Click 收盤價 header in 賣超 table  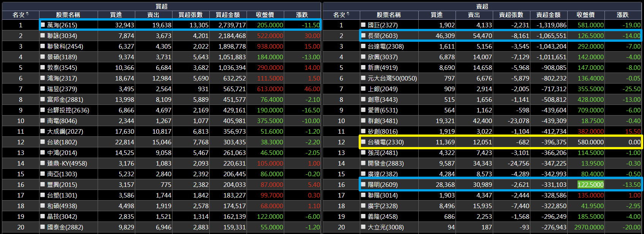[x=585, y=15]
